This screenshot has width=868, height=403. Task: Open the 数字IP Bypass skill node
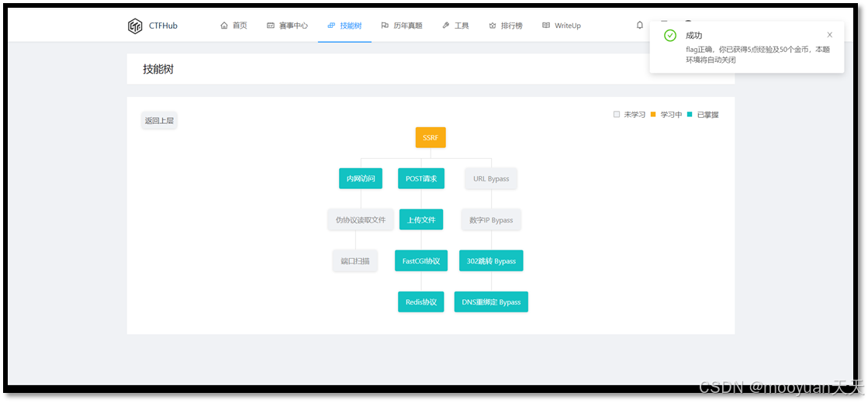click(x=491, y=219)
